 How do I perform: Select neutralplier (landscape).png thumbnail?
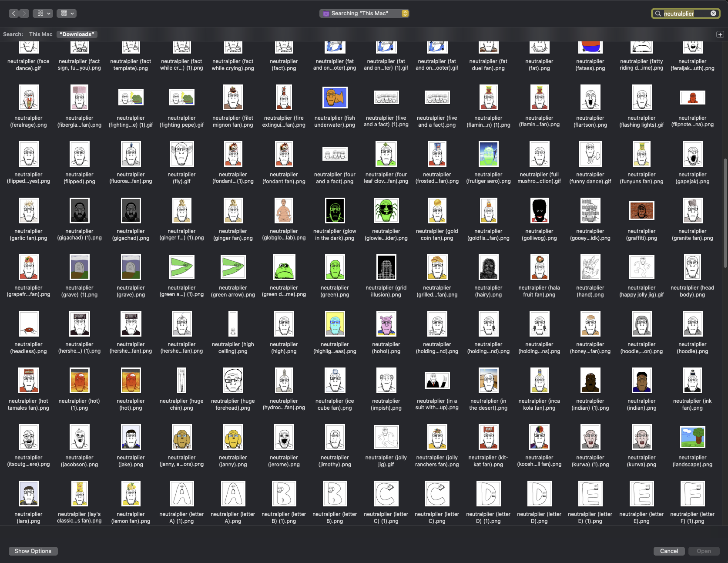tap(692, 437)
